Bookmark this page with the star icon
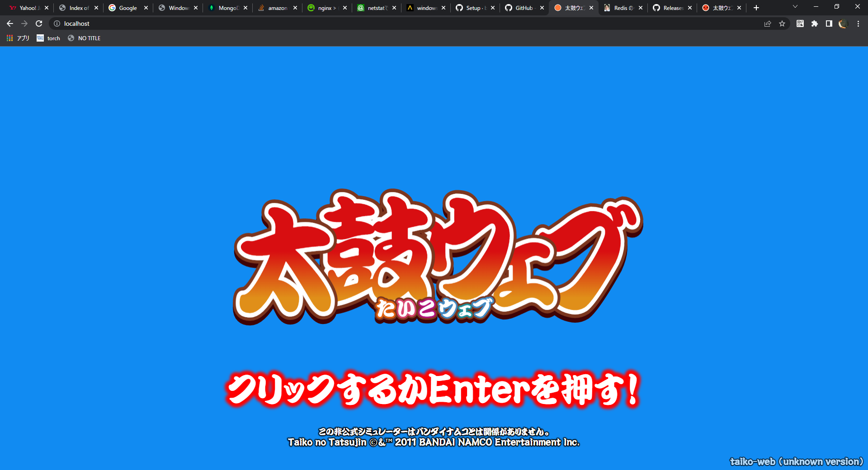The height and width of the screenshot is (470, 868). pos(782,23)
